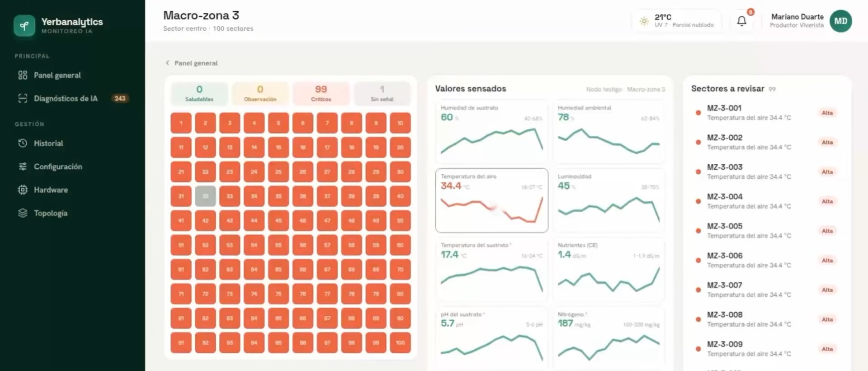Screen dimensions: 868x371
Task: Click the Diagnósticos de IA scan icon
Action: click(23, 98)
